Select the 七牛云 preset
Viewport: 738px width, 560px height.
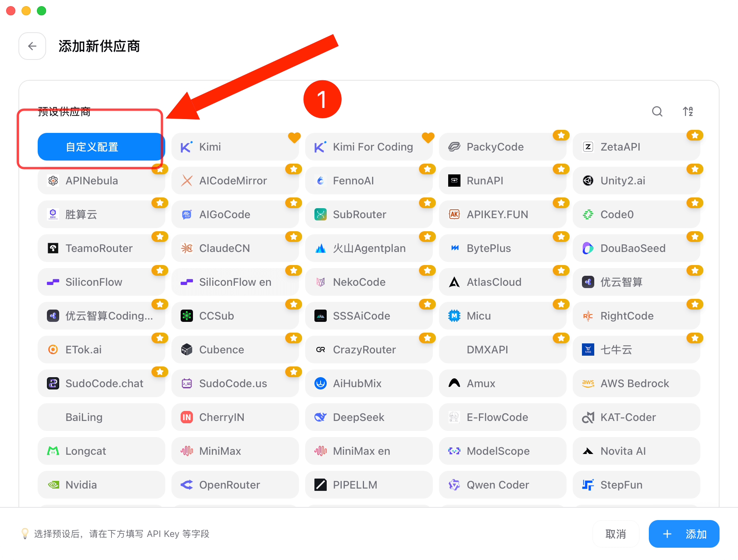[637, 350]
